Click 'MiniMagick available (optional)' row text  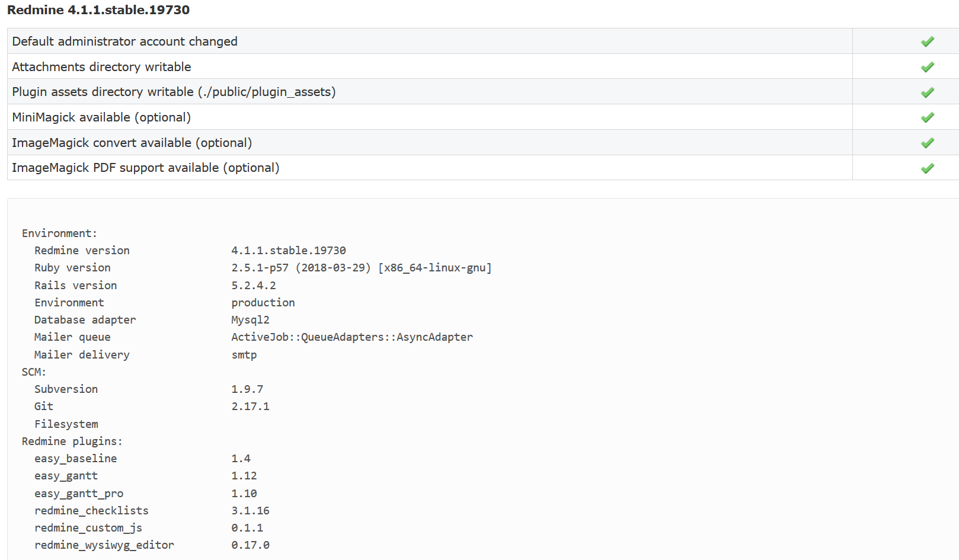point(101,117)
